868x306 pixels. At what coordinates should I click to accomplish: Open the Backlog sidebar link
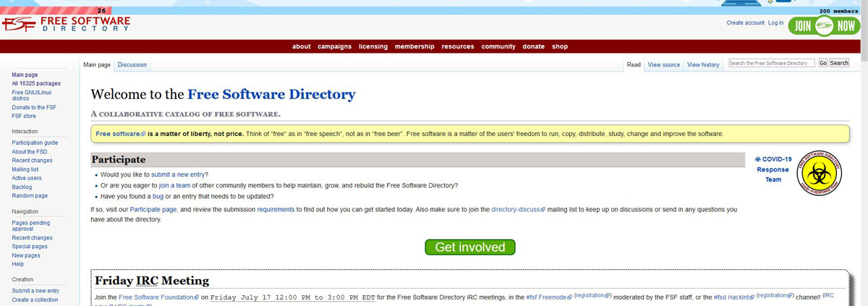(22, 187)
